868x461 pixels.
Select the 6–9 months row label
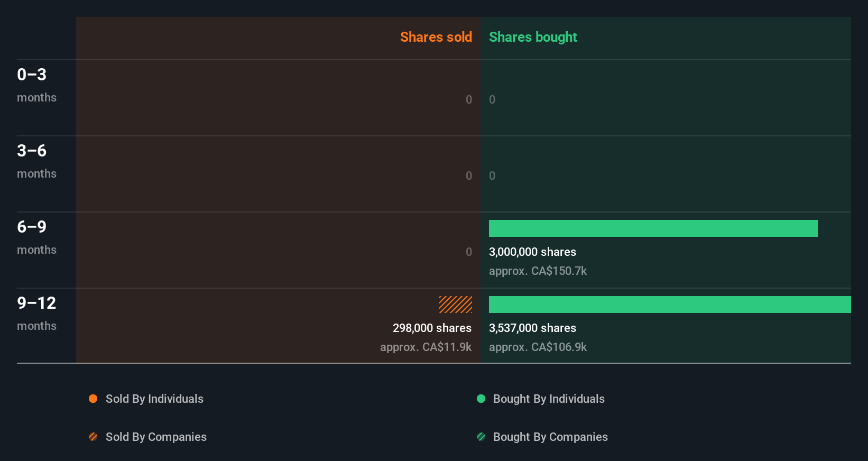36,237
